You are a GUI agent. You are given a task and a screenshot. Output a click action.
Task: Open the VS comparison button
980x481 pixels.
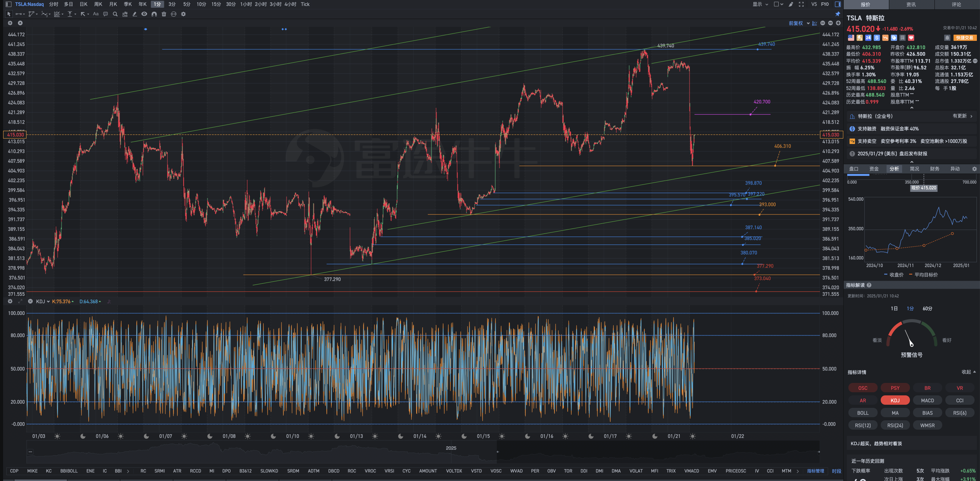pos(814,4)
